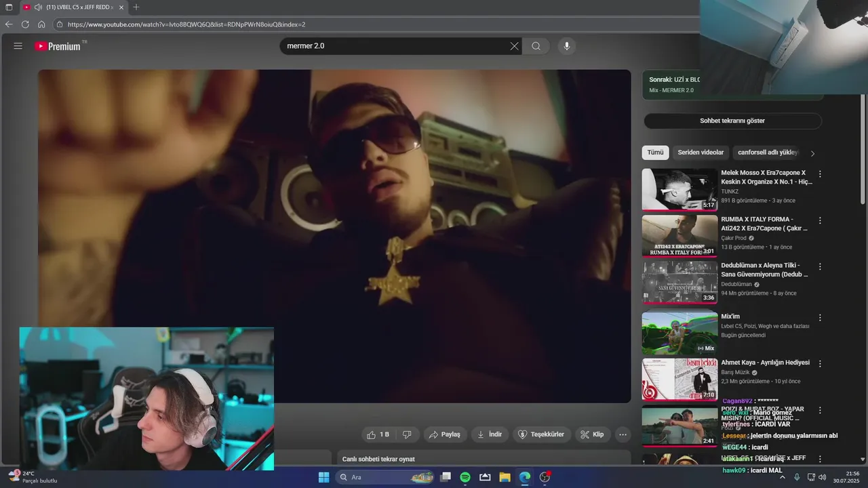Open File Explorer from the taskbar
This screenshot has height=488, width=868.
505,477
